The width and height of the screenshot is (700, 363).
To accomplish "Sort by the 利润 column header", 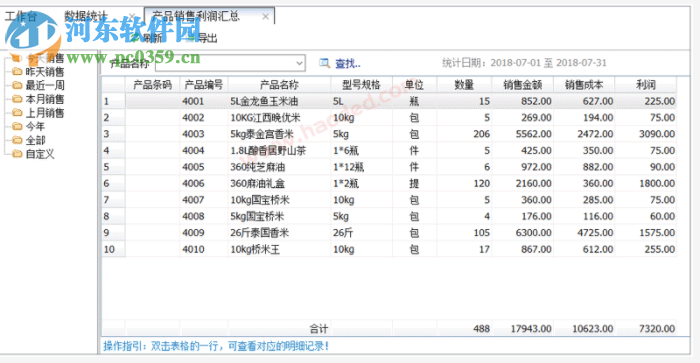I will point(646,84).
